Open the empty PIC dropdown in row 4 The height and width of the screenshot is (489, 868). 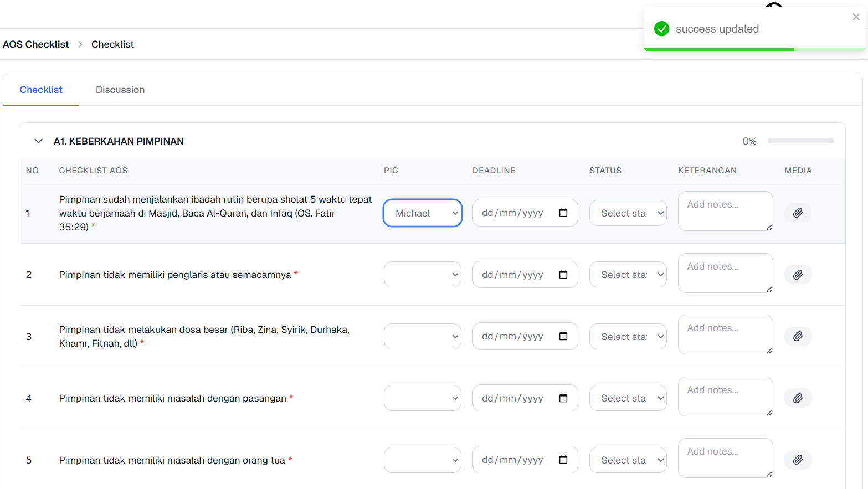click(423, 398)
